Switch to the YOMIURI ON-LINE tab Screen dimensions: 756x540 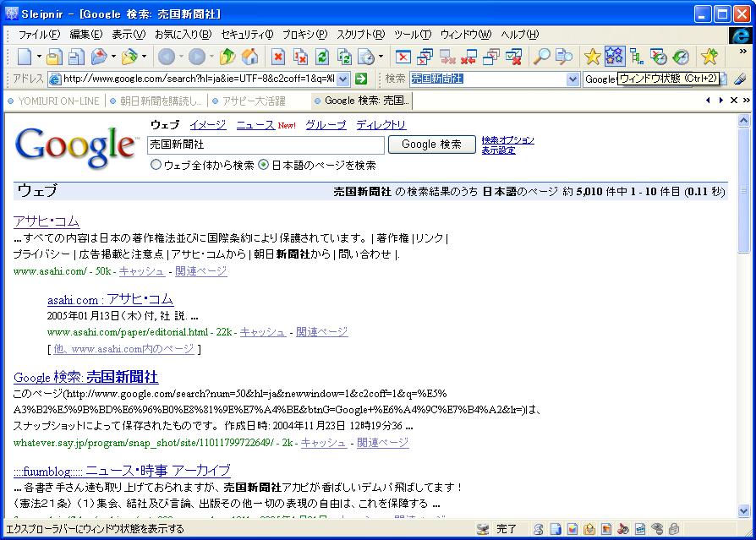[54, 101]
